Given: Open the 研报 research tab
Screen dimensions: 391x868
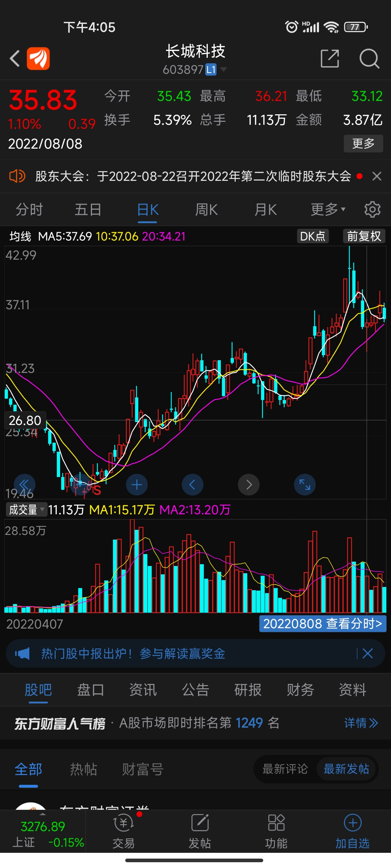Looking at the screenshot, I should (x=248, y=690).
